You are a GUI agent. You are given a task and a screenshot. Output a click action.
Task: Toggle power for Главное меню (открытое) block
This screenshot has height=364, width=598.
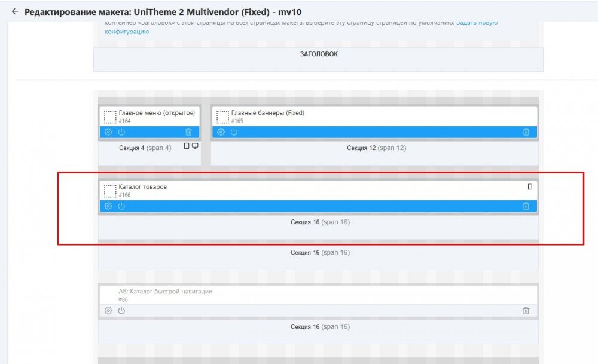pos(121,132)
